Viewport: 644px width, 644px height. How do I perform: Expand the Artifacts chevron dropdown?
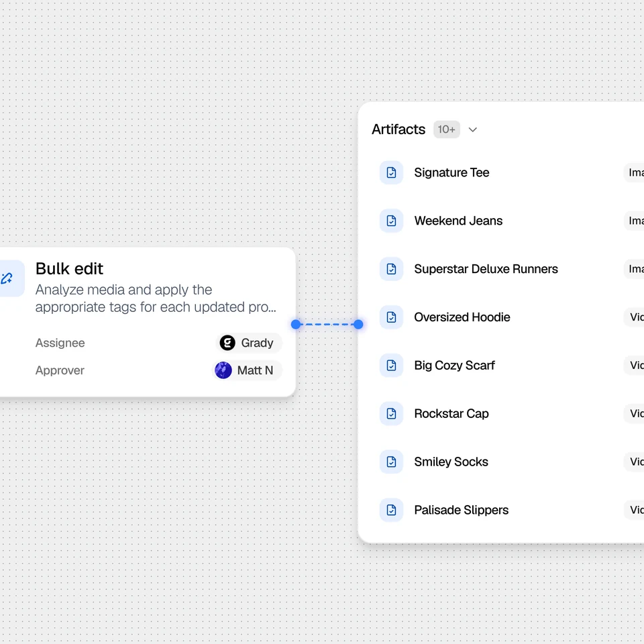point(473,129)
